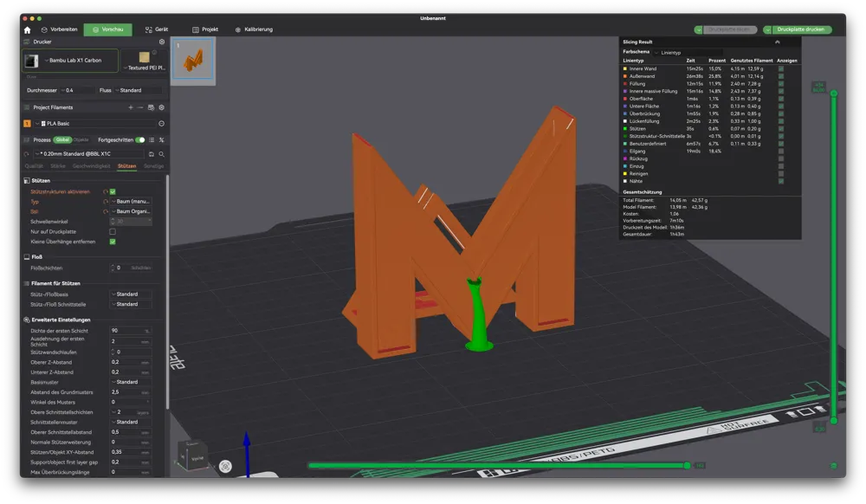This screenshot has height=504, width=866.
Task: Uncheck Kleine Überhänge entfernen checkbox
Action: tap(113, 242)
